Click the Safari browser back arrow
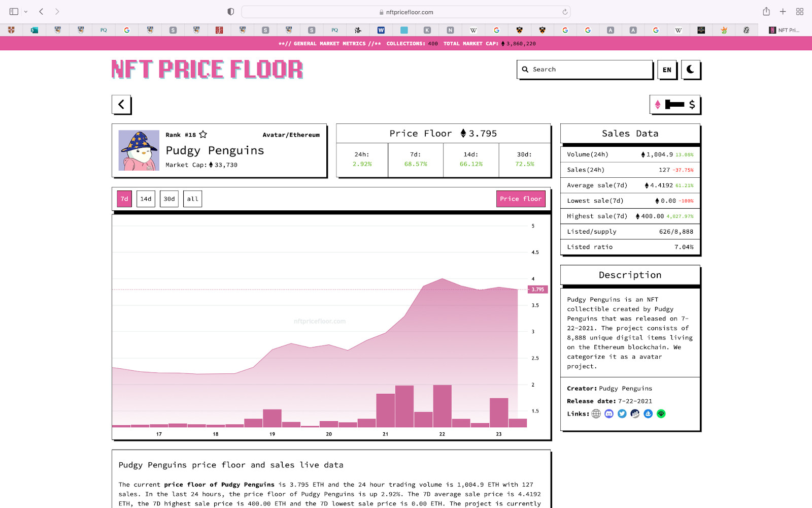812x508 pixels. pos(41,11)
